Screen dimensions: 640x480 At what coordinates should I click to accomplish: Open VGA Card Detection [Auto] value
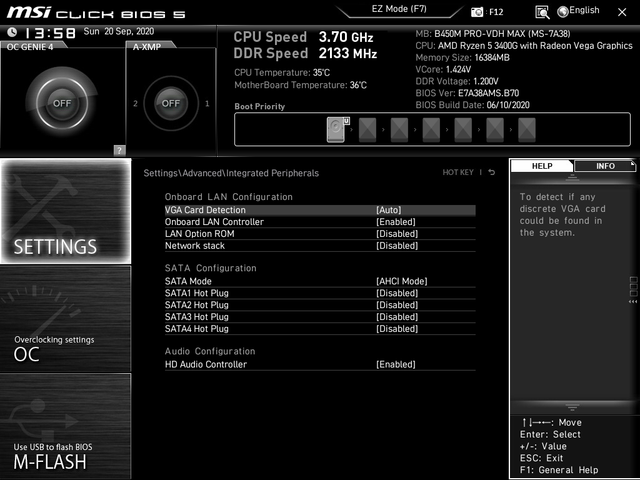[389, 210]
